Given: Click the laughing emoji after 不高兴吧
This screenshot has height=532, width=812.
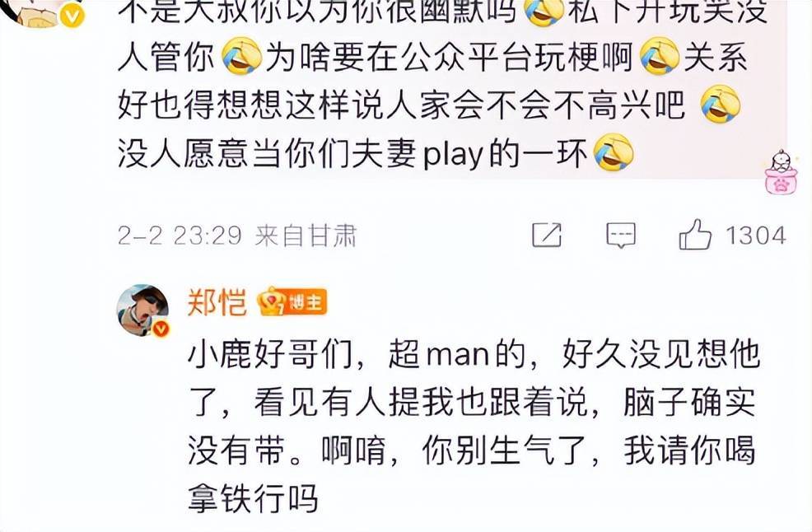Looking at the screenshot, I should tap(721, 104).
